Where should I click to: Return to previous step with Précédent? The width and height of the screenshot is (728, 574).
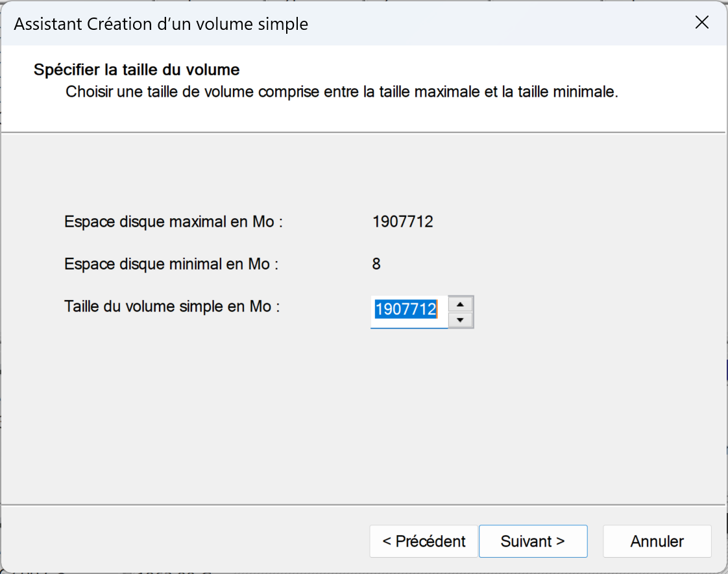click(x=424, y=541)
